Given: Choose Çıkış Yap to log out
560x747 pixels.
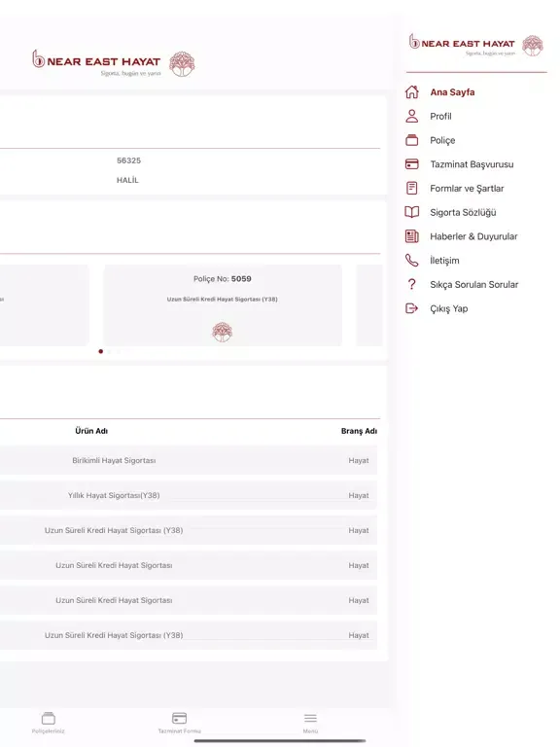Looking at the screenshot, I should pyautogui.click(x=448, y=308).
